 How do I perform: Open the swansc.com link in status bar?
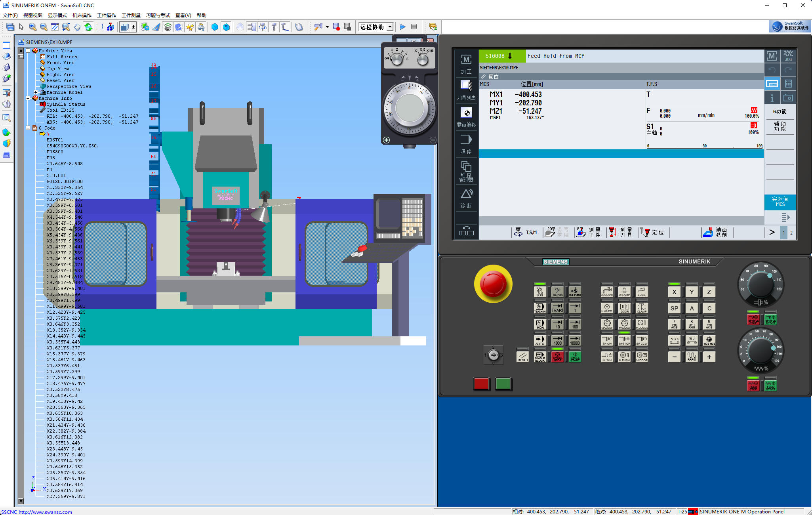tap(45, 512)
